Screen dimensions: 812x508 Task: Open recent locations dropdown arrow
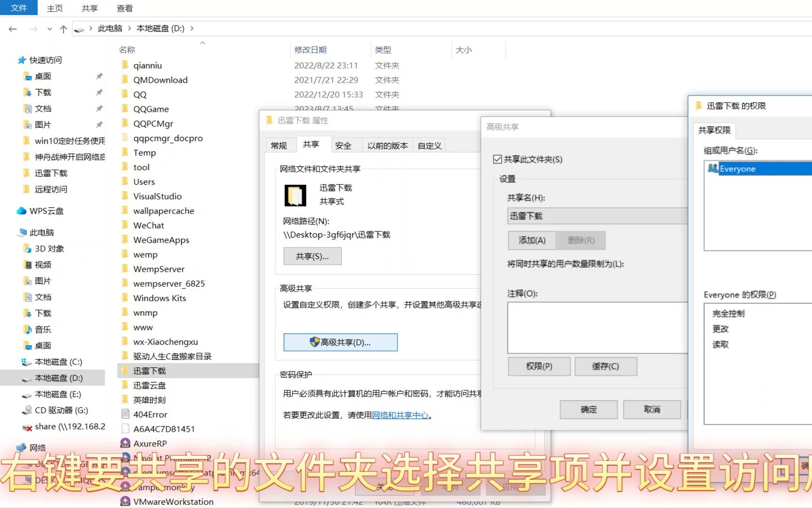pos(49,29)
